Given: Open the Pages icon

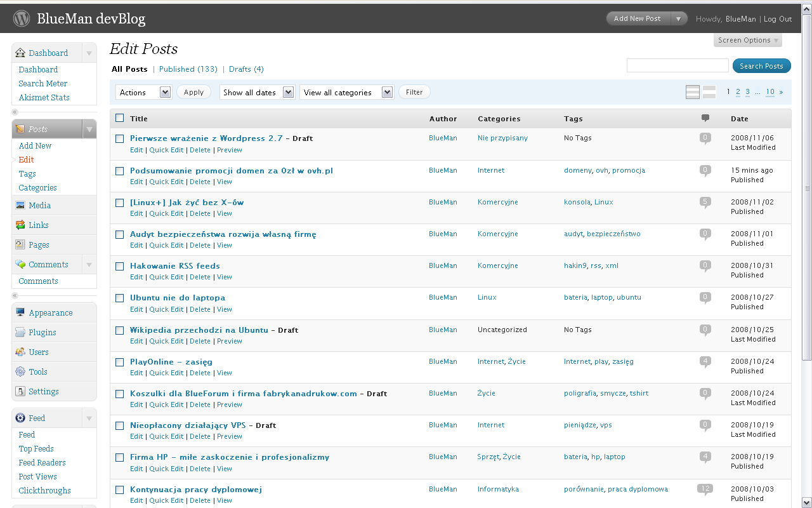Looking at the screenshot, I should click(20, 244).
